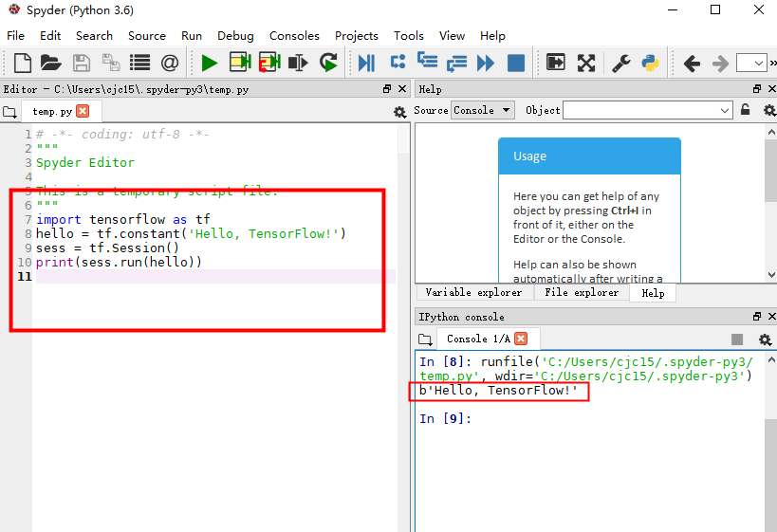This screenshot has width=777, height=532.
Task: Browse tabs in IPython console
Action: click(425, 339)
